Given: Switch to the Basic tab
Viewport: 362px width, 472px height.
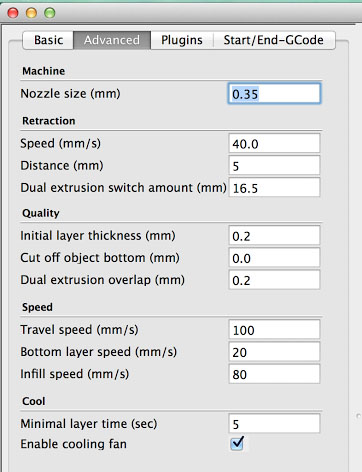Looking at the screenshot, I should [x=48, y=40].
